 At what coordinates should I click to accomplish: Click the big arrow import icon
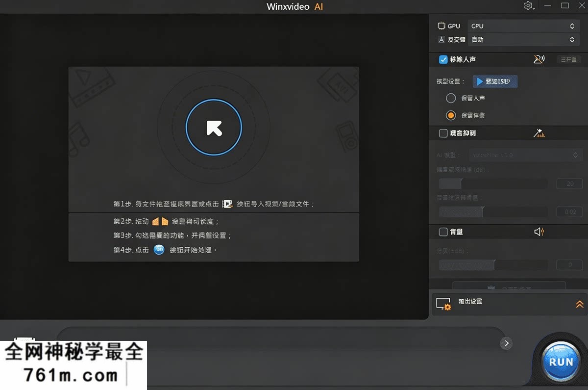[214, 128]
